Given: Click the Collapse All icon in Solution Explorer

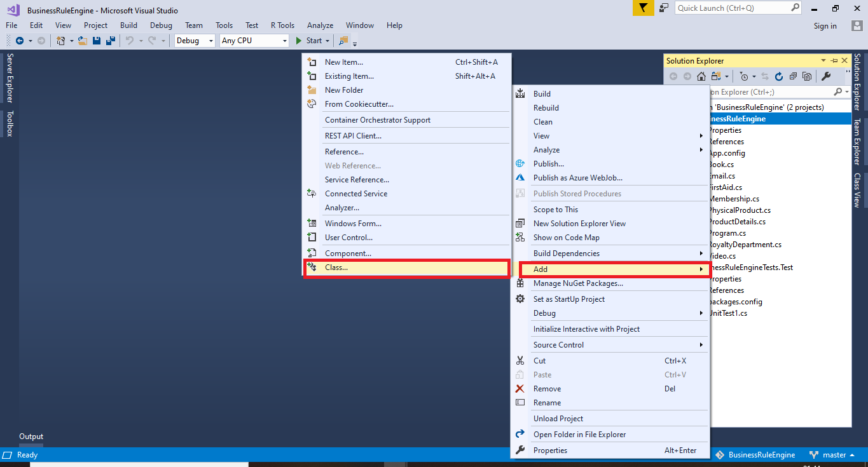Looking at the screenshot, I should pyautogui.click(x=793, y=76).
